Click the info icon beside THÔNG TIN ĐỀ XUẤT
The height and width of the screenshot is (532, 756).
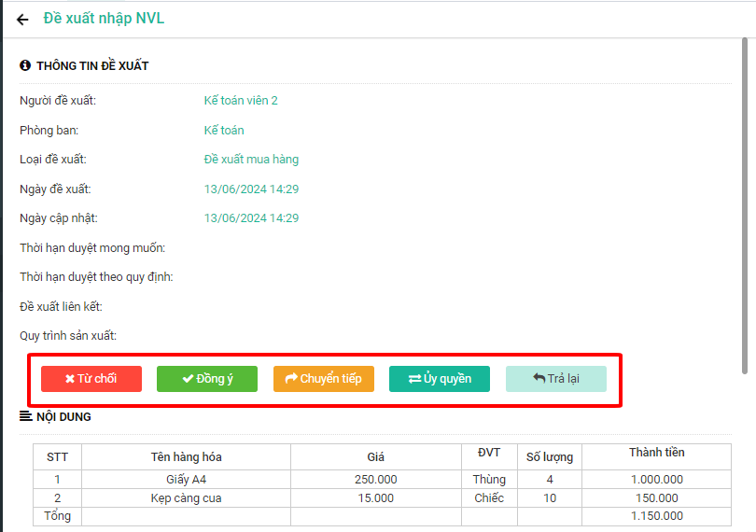coord(25,66)
